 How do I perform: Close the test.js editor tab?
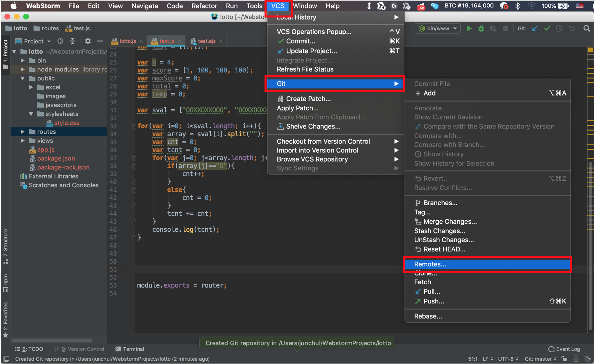[180, 41]
